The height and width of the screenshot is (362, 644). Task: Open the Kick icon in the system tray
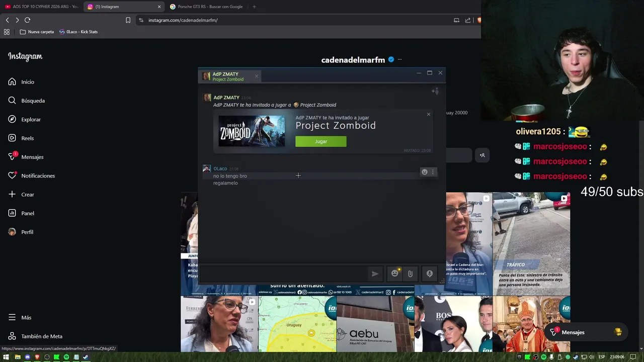coord(527,357)
